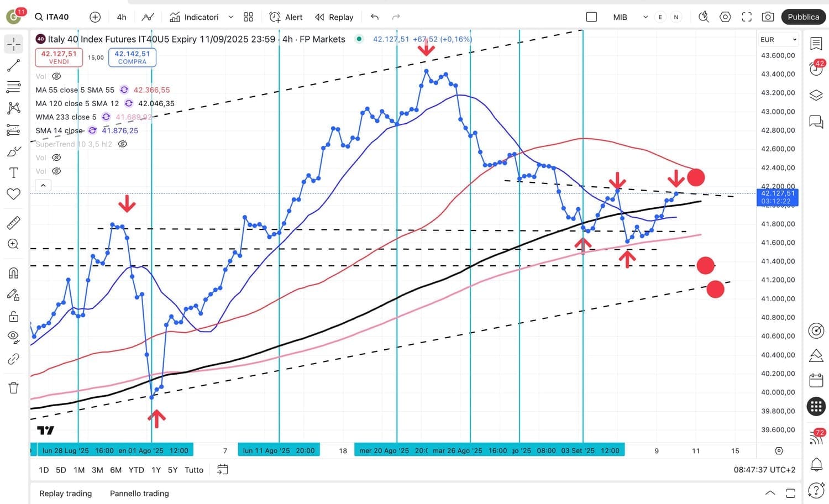
Task: Click the Pubblica button
Action: coord(804,17)
